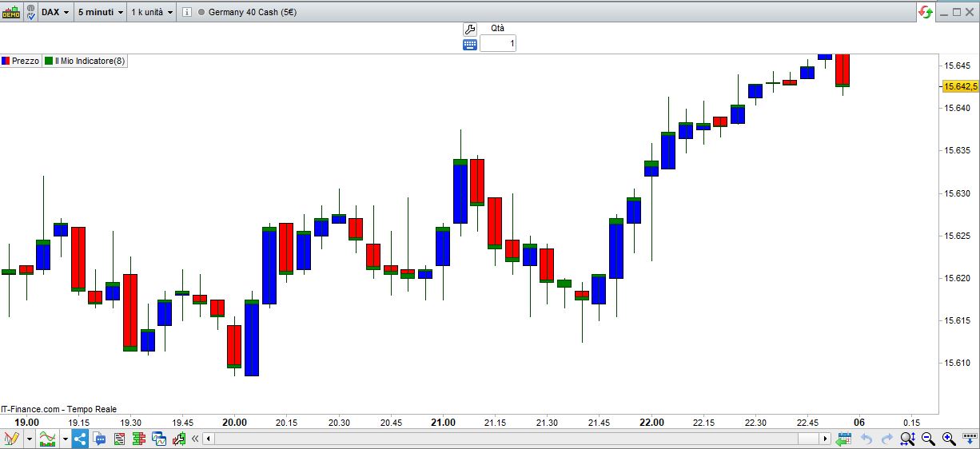
Task: Click the redo arrow icon
Action: click(886, 439)
